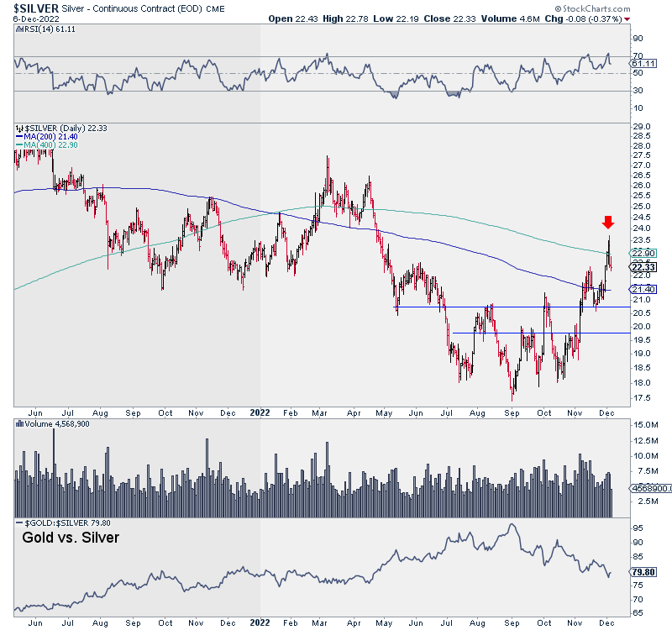Click the 22.33 last price tag
The width and height of the screenshot is (672, 630).
(x=643, y=267)
